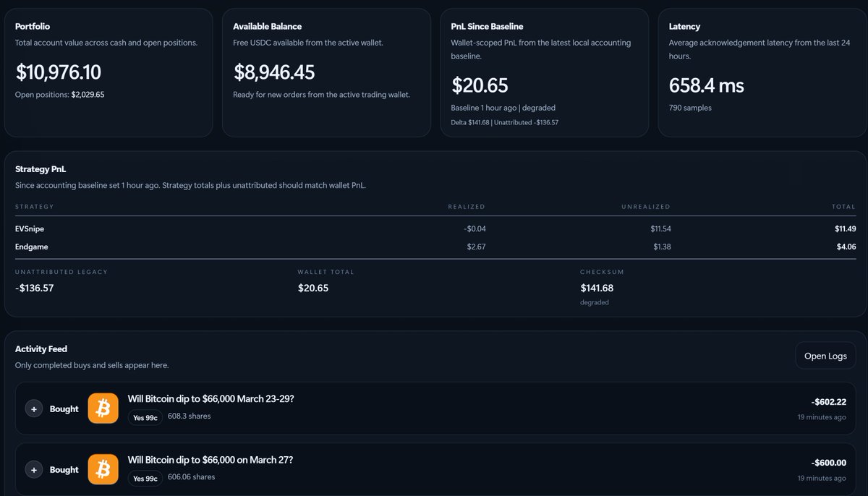
Task: Click the Portfolio value $10,976.10
Action: point(58,72)
